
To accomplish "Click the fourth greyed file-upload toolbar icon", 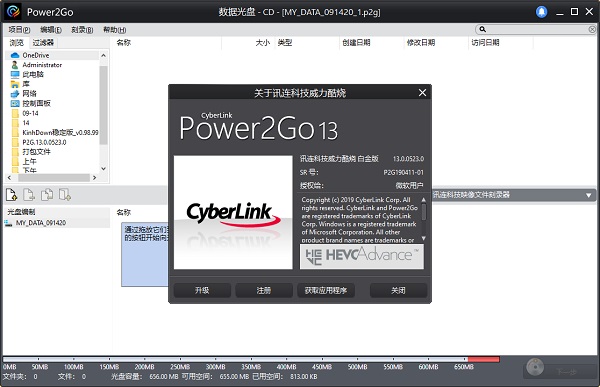I will (x=65, y=195).
